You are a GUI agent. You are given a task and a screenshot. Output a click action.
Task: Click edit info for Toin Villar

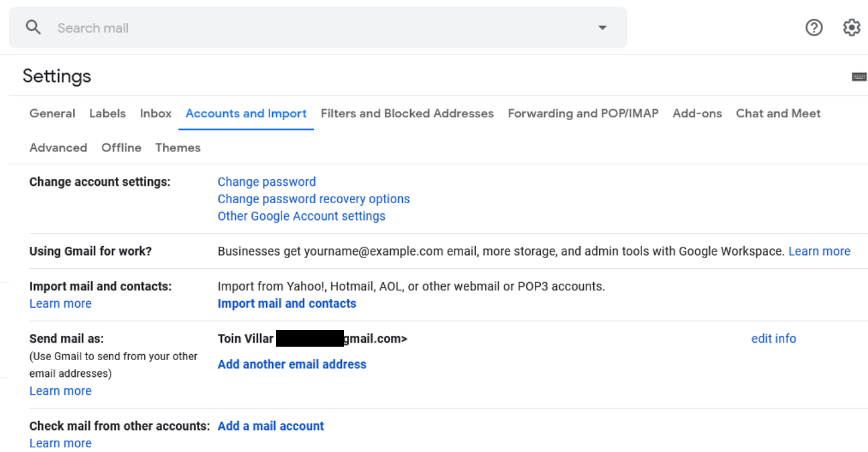773,338
